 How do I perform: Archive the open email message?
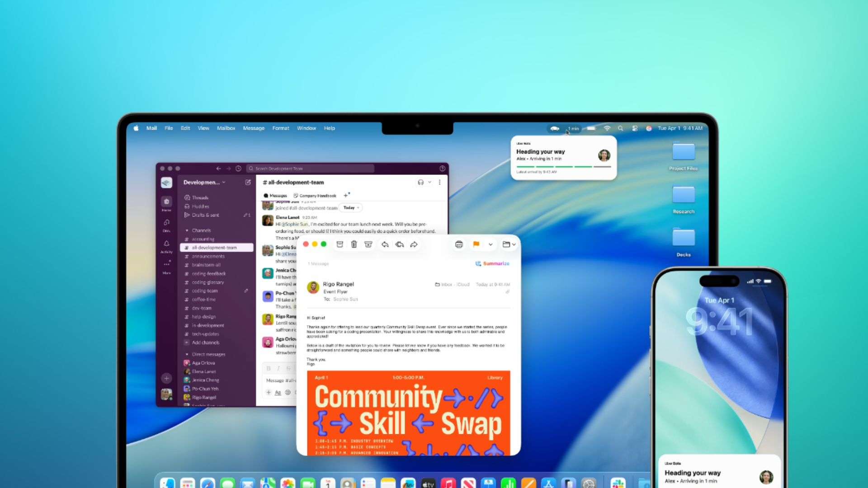[340, 244]
